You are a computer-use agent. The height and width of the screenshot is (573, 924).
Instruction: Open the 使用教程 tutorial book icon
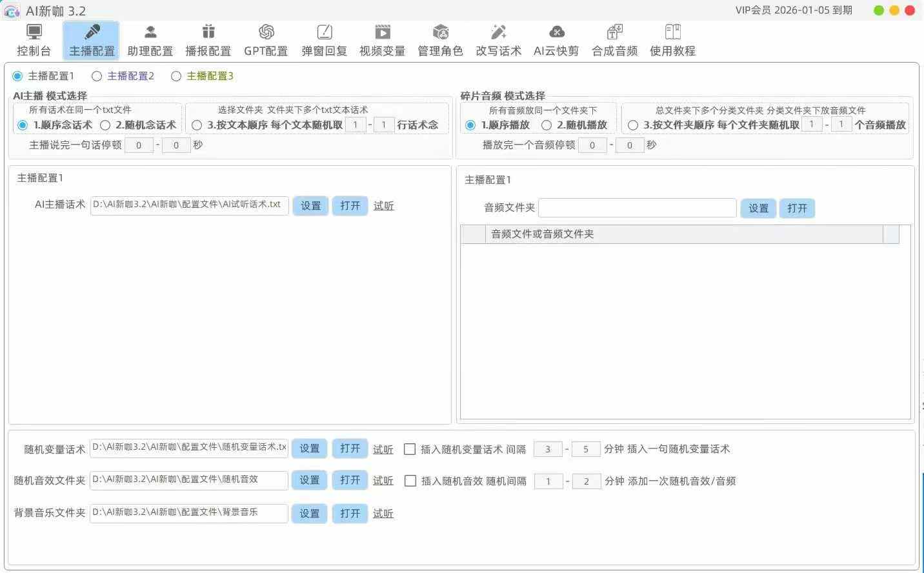coord(672,33)
